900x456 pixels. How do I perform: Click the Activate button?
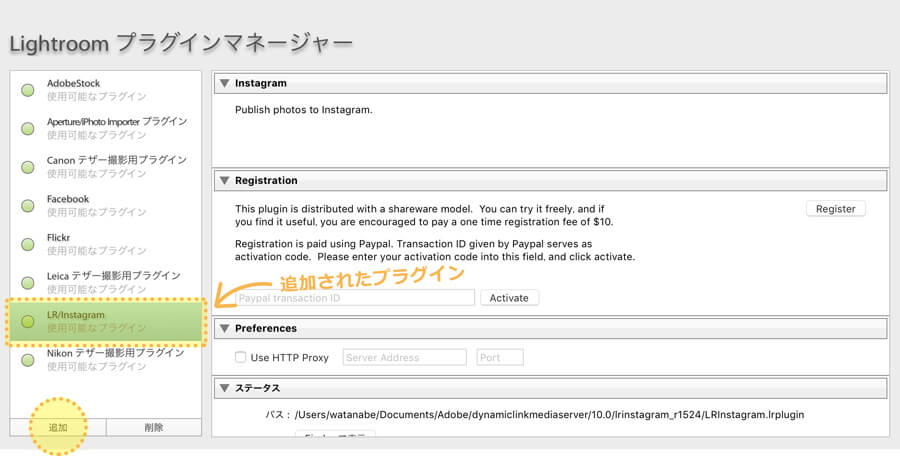click(x=509, y=297)
